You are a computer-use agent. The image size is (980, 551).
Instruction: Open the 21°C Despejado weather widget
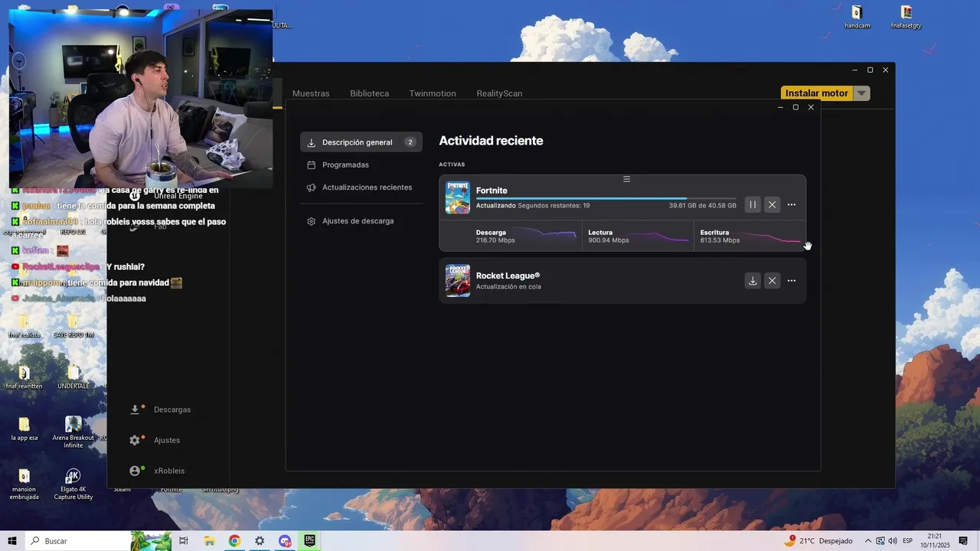tap(818, 541)
